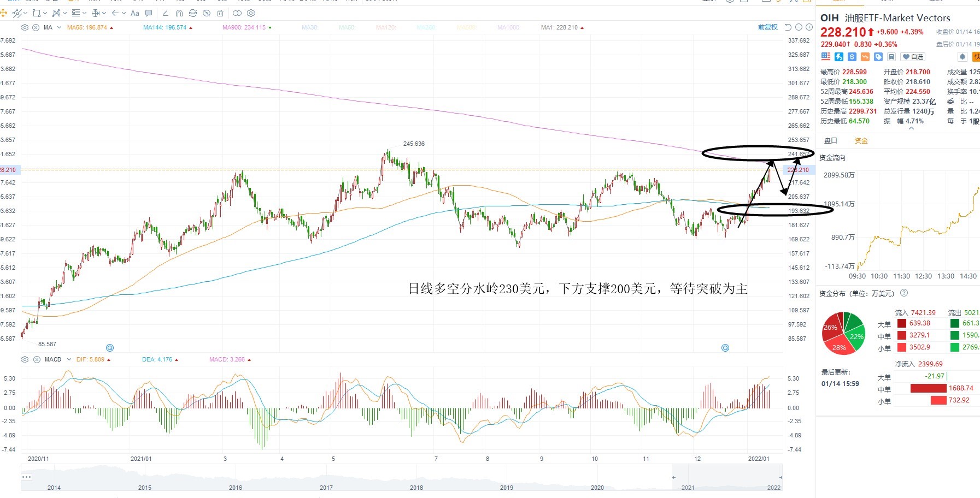Toggle the faded MA1000 legend
This screenshot has width=980, height=498.
coord(509,27)
